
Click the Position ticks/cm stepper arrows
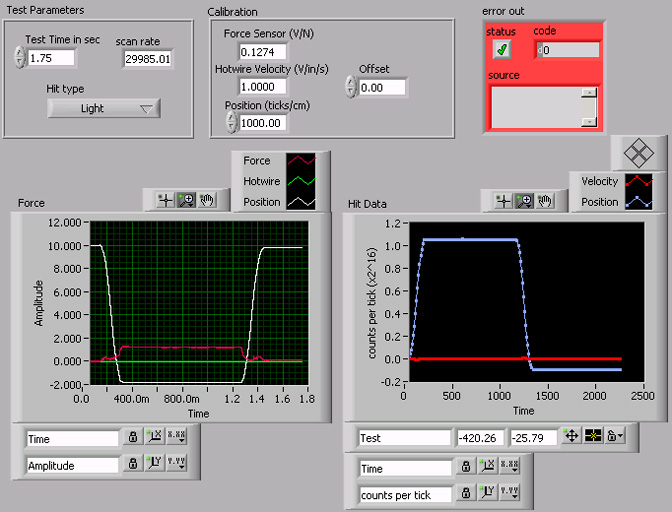(x=231, y=123)
